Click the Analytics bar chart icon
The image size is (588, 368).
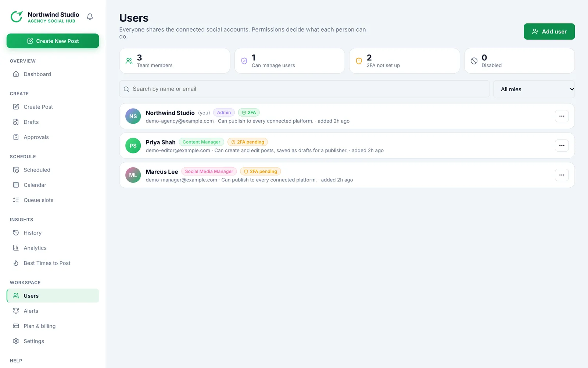click(x=16, y=248)
